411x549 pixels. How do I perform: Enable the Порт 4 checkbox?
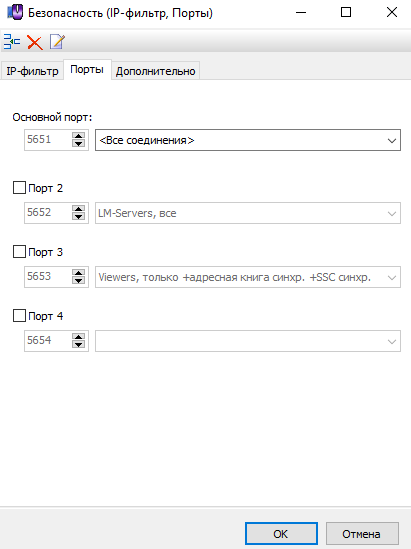click(x=19, y=316)
